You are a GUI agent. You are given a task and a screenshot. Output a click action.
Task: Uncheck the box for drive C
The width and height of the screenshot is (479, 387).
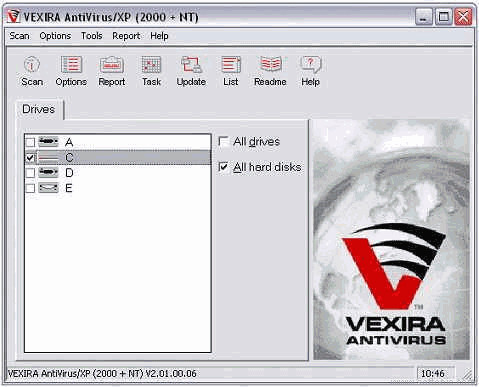point(30,157)
